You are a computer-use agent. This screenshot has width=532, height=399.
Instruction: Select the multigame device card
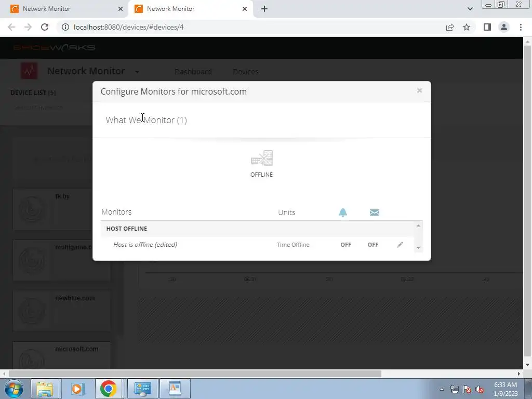pos(62,260)
